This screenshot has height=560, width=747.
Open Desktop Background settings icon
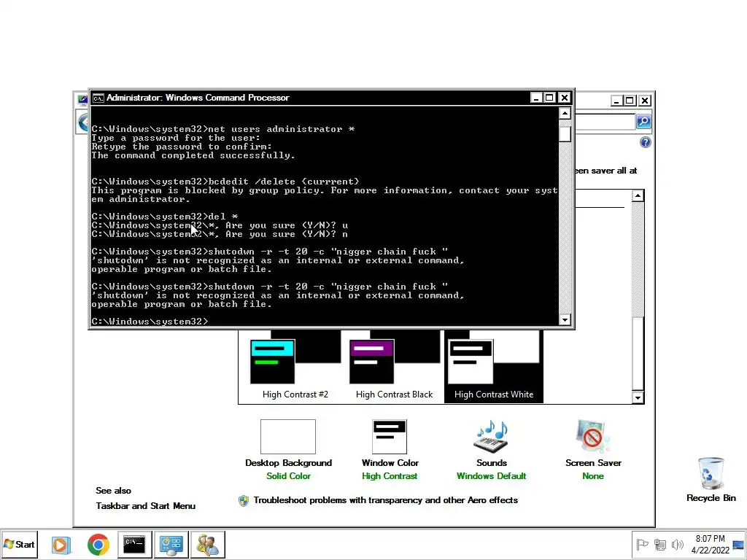click(x=288, y=437)
